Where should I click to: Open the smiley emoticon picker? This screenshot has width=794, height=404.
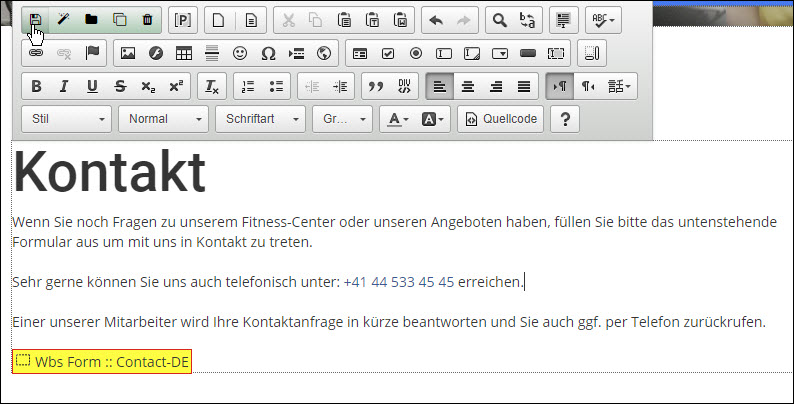240,53
